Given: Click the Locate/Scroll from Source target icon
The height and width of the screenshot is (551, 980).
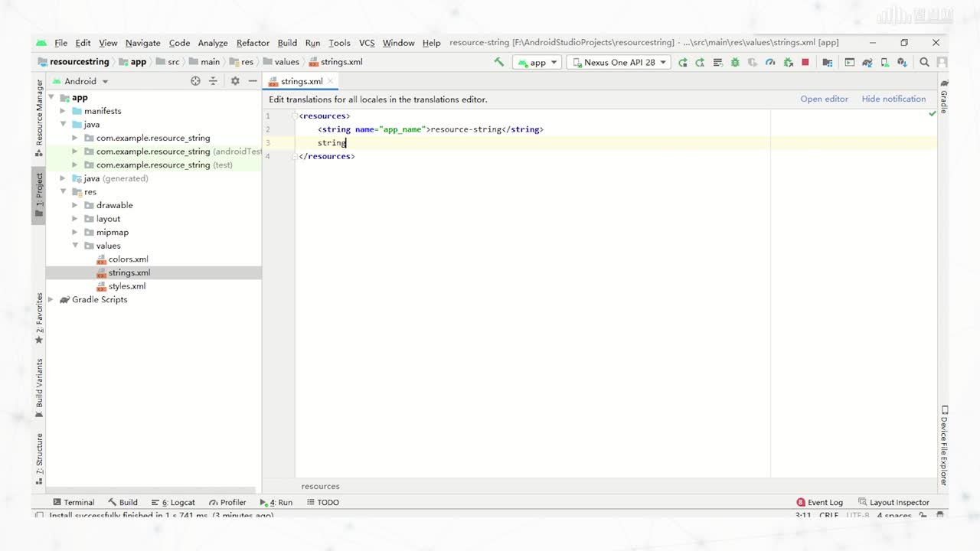Looking at the screenshot, I should 195,81.
